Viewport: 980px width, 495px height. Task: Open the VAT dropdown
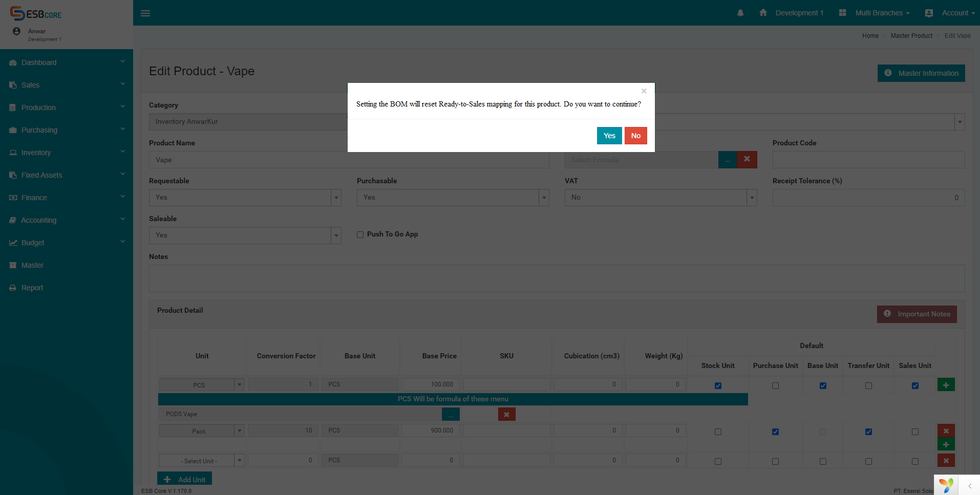coord(661,198)
